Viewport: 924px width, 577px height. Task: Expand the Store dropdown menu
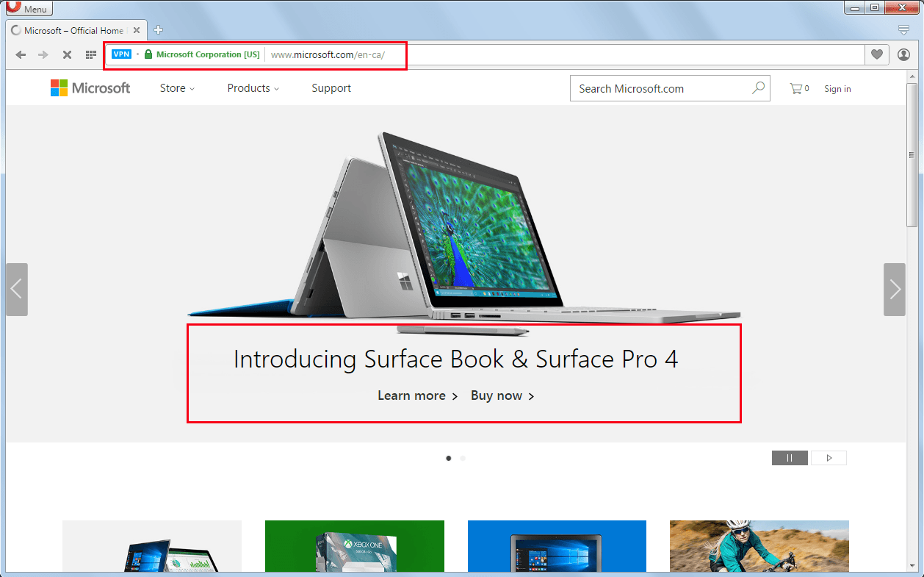click(177, 88)
